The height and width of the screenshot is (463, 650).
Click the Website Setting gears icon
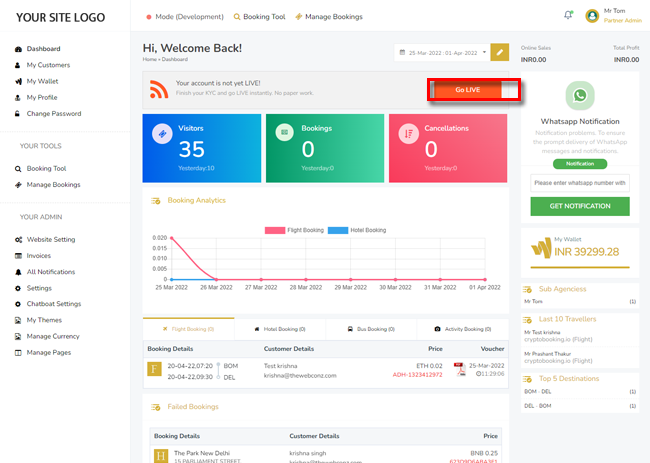pos(18,240)
